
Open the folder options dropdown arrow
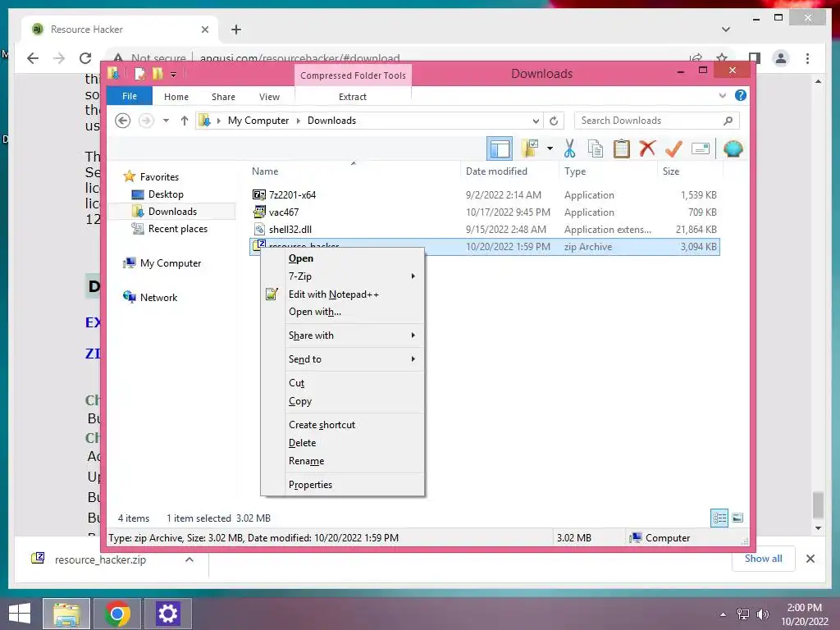point(550,148)
